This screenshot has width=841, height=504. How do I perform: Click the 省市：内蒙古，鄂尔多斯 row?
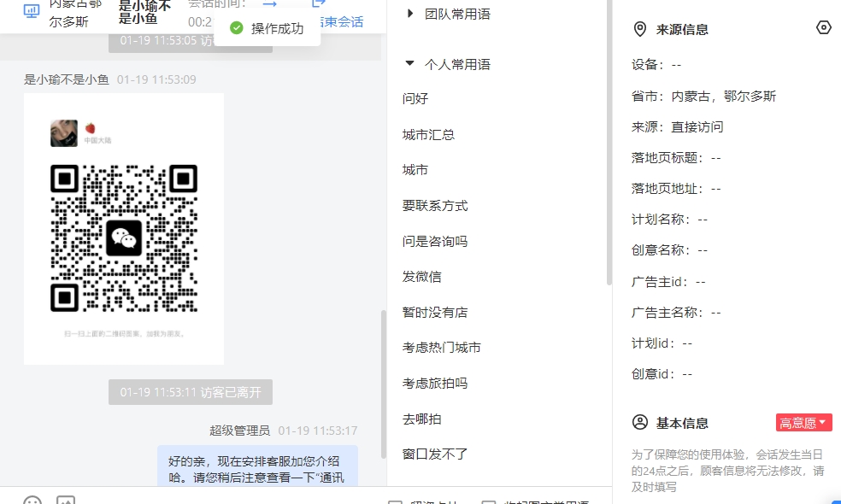pyautogui.click(x=703, y=97)
